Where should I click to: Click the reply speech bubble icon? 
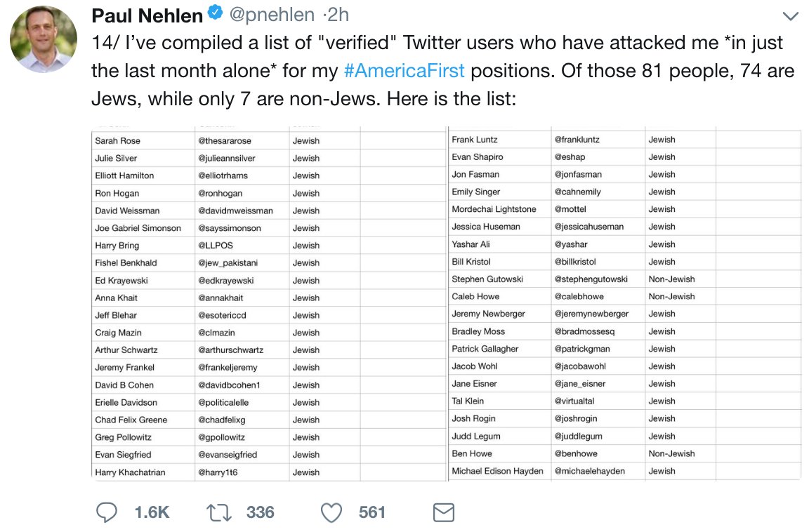[106, 513]
